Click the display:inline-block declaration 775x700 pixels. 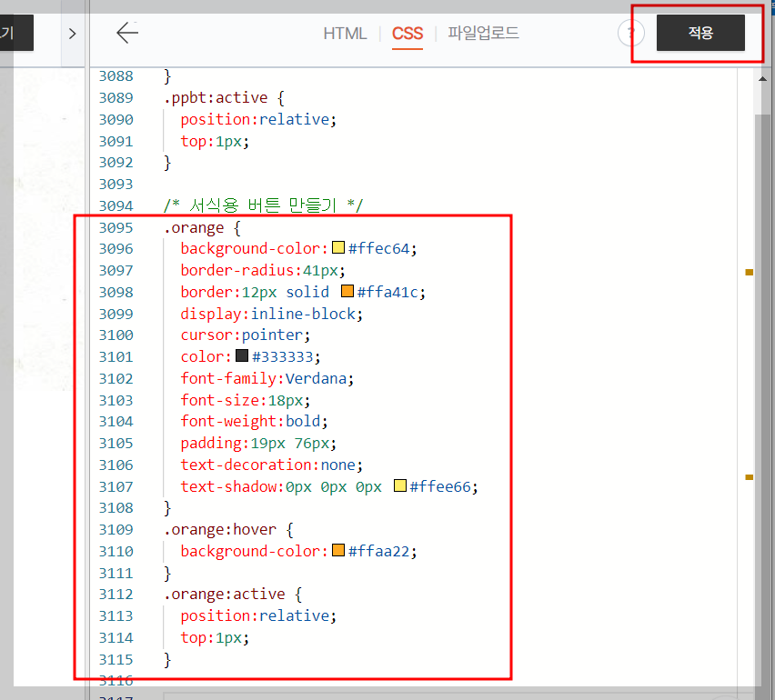point(271,315)
